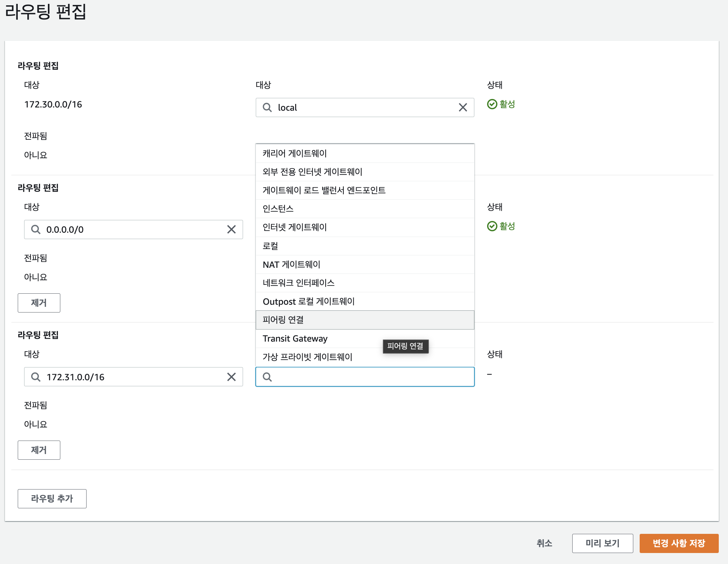
Task: Clear the local target field
Action: 463,107
